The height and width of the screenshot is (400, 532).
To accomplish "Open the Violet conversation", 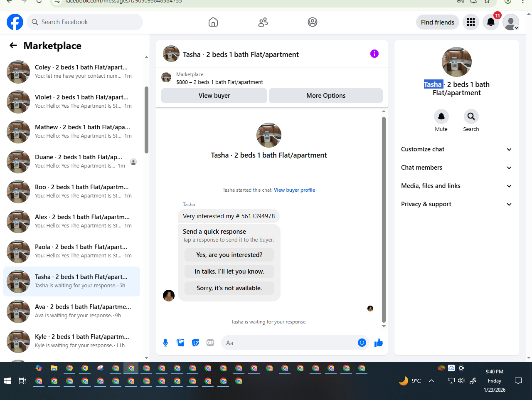I will [x=71, y=102].
